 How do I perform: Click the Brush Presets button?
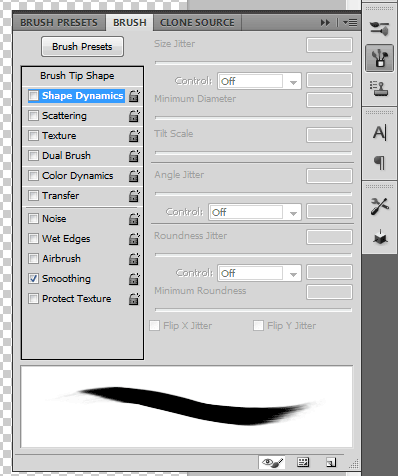82,46
